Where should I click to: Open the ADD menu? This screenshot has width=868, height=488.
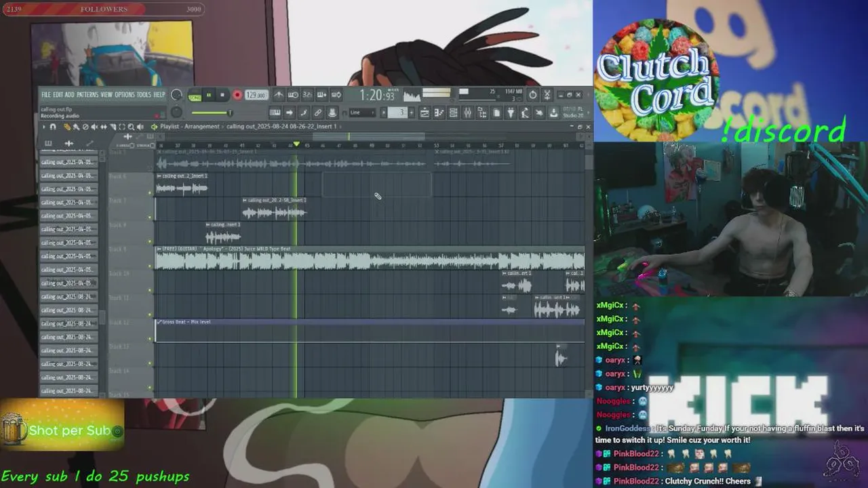pyautogui.click(x=69, y=95)
